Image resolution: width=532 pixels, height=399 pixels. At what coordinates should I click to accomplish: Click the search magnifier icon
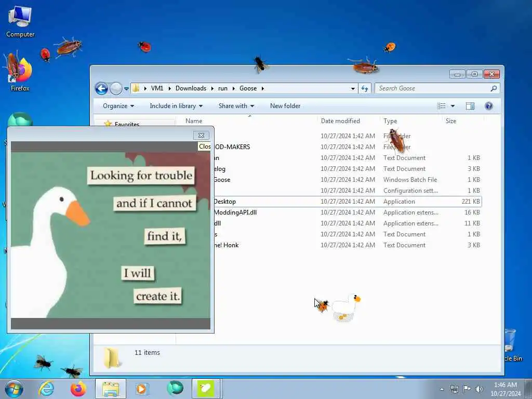(x=494, y=88)
